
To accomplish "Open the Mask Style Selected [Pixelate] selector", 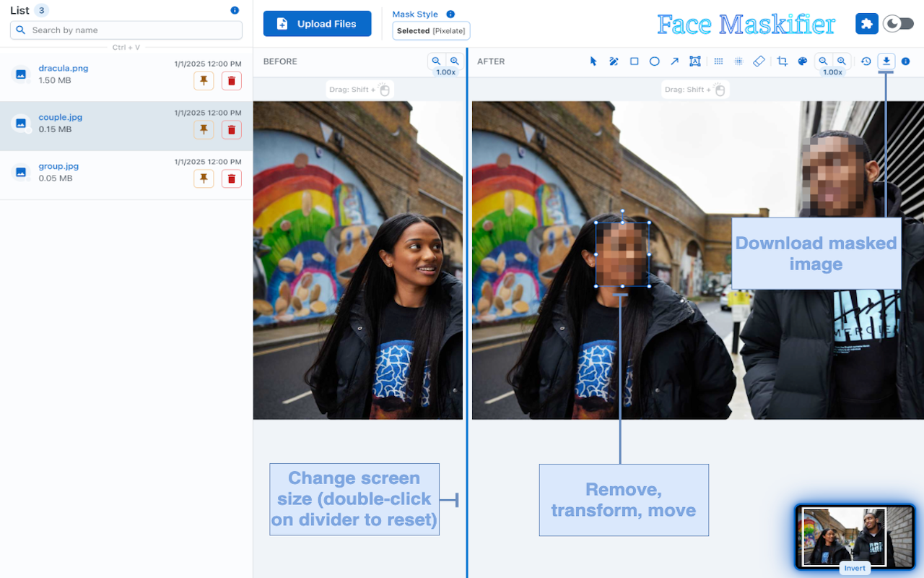I will click(431, 30).
